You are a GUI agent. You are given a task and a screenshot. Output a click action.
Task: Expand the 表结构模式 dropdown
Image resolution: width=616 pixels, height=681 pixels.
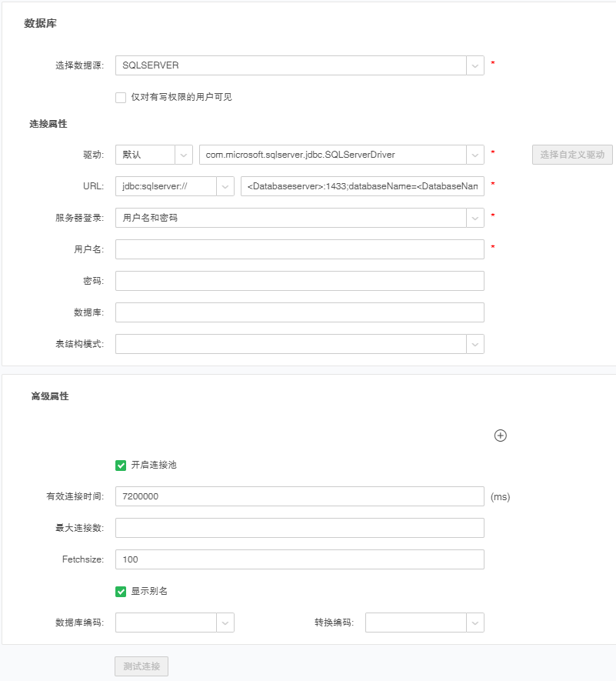[299, 344]
